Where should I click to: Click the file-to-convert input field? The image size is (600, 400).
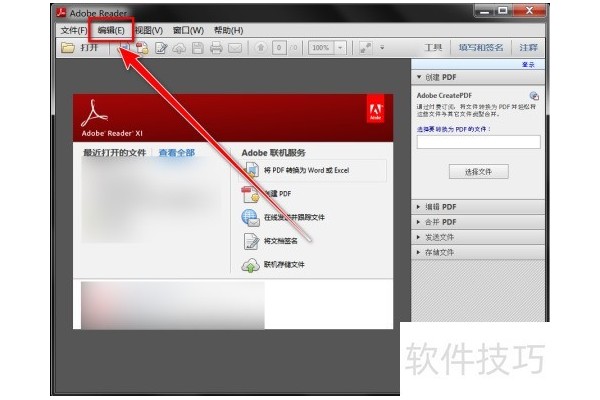(478, 142)
